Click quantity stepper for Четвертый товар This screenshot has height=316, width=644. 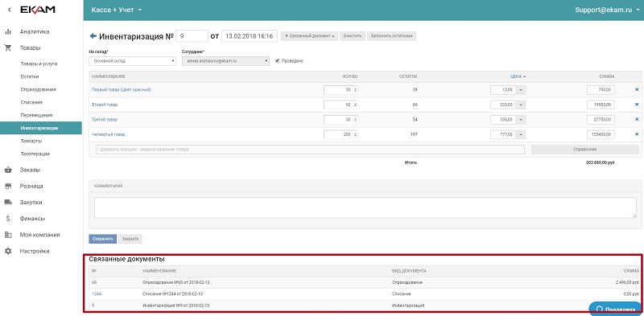pyautogui.click(x=355, y=134)
